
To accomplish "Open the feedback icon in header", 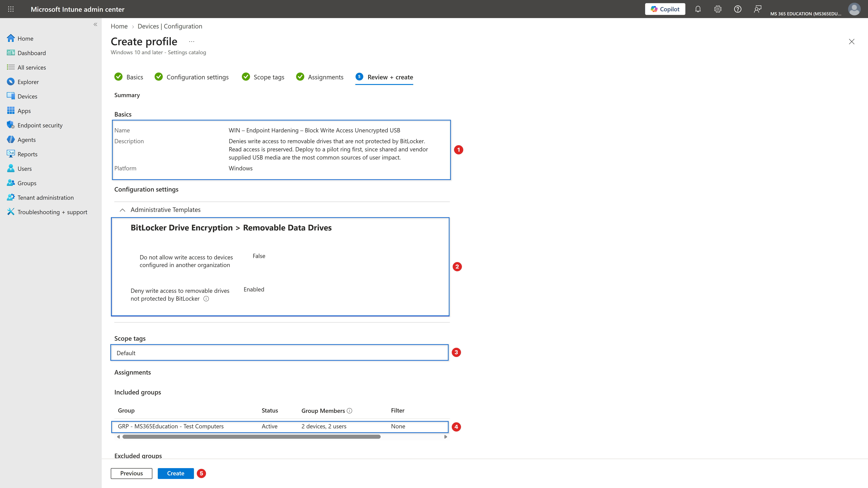I will [758, 9].
